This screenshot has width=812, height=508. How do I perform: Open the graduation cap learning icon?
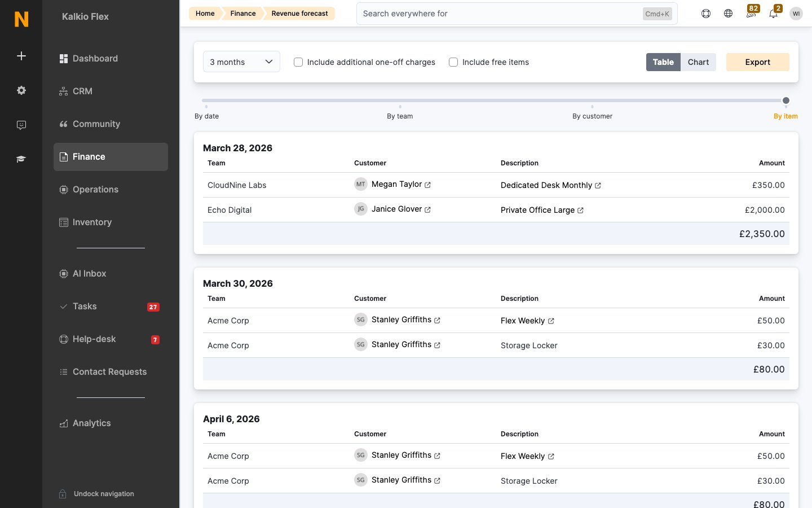(x=21, y=159)
